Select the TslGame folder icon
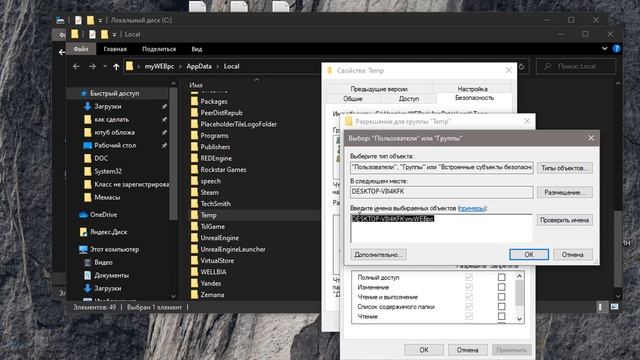This screenshot has width=640, height=360. [x=194, y=227]
